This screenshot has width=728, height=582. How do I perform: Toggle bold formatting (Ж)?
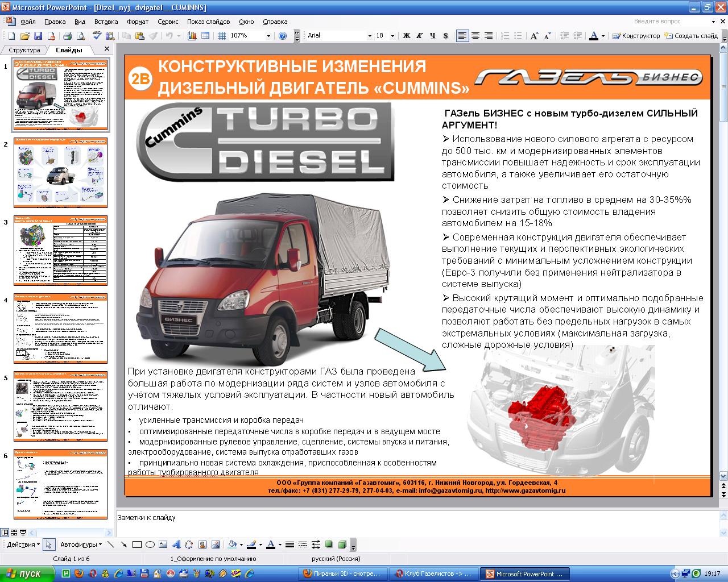tap(407, 36)
